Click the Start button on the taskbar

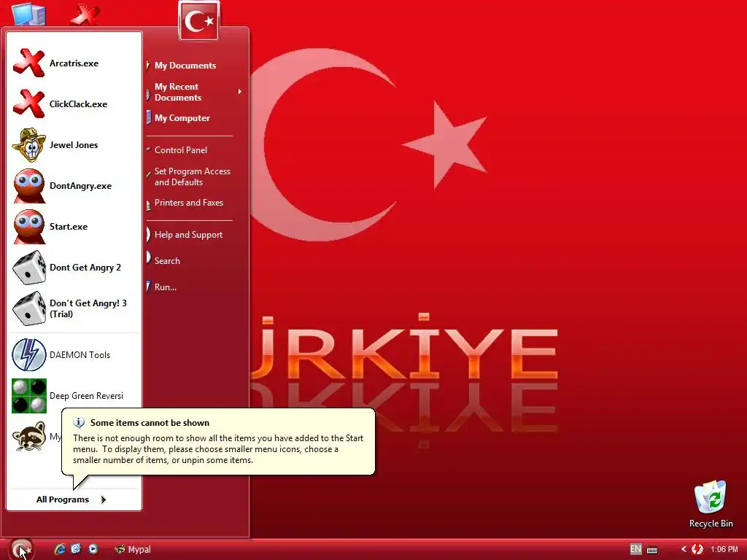click(x=22, y=550)
